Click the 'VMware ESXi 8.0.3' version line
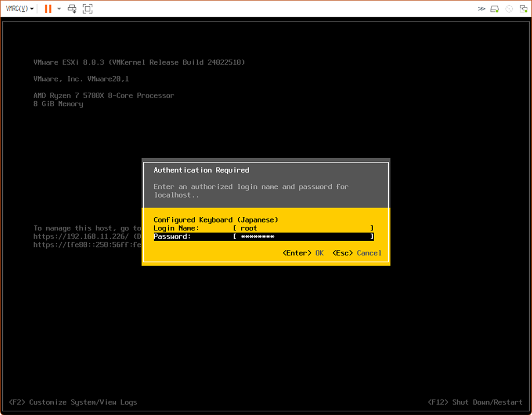The width and height of the screenshot is (532, 415). tap(139, 62)
